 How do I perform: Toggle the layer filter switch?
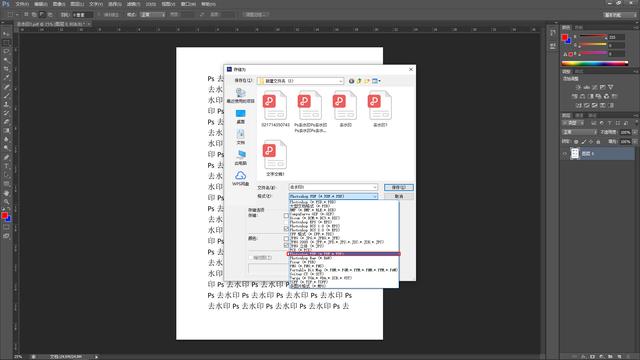pyautogui.click(x=636, y=123)
